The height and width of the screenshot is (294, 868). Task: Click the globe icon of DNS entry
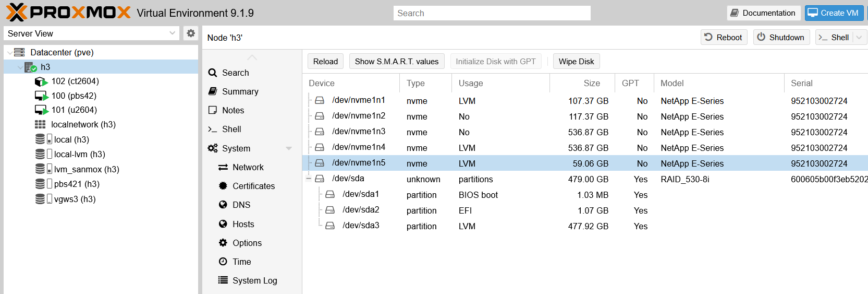[x=223, y=205]
